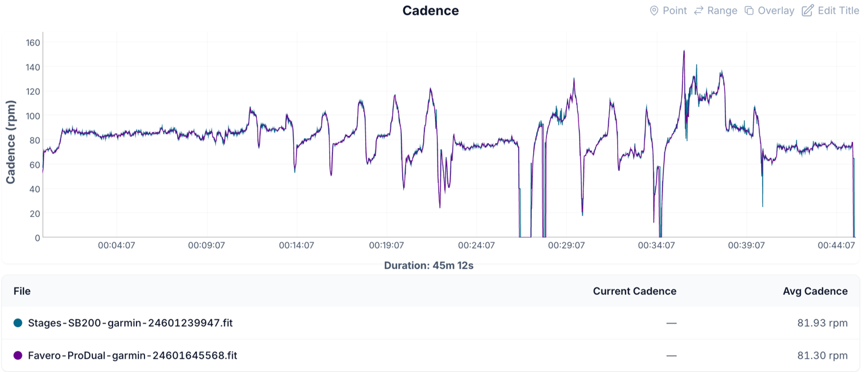Click the 00:09:07 time axis label
Screen dimensions: 868x372
click(206, 246)
